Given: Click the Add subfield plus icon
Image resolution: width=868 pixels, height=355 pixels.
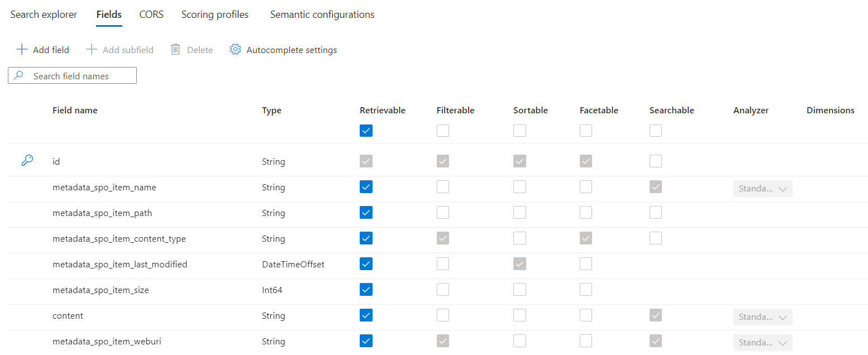Looking at the screenshot, I should tap(90, 49).
